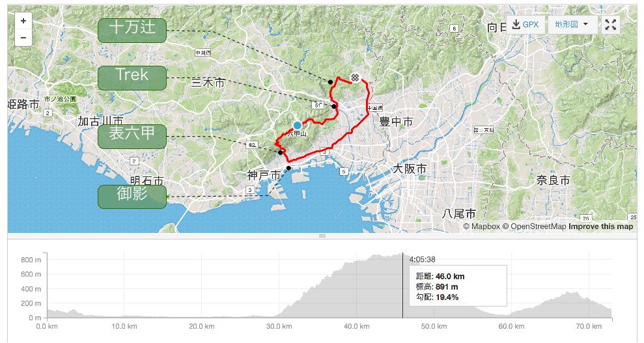Select the Trek label box
The height and width of the screenshot is (343, 644).
coord(132,77)
